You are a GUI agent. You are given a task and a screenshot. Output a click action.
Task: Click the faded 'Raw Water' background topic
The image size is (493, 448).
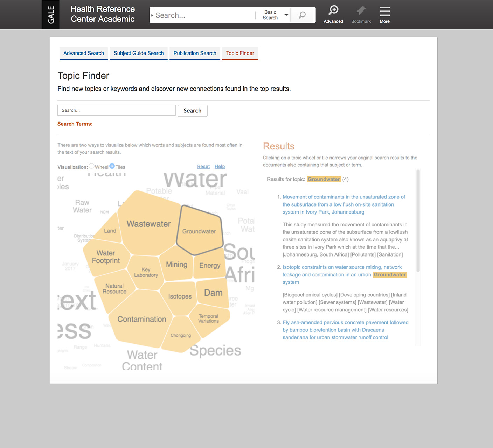[x=82, y=206]
